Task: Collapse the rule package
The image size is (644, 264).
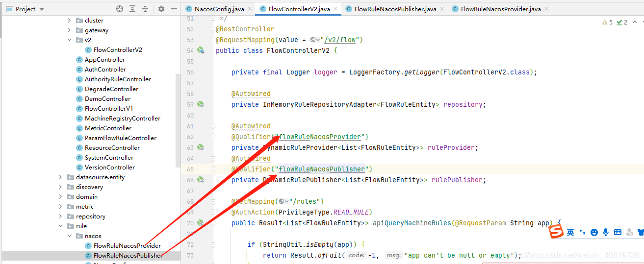Action: (x=60, y=226)
